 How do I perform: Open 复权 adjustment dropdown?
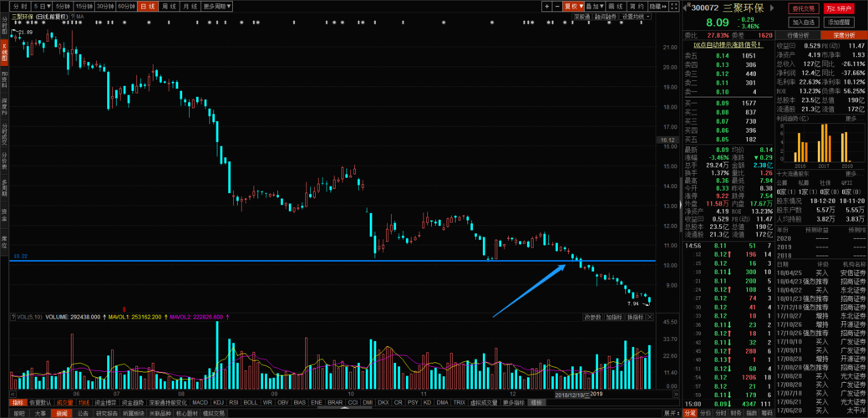573,6
